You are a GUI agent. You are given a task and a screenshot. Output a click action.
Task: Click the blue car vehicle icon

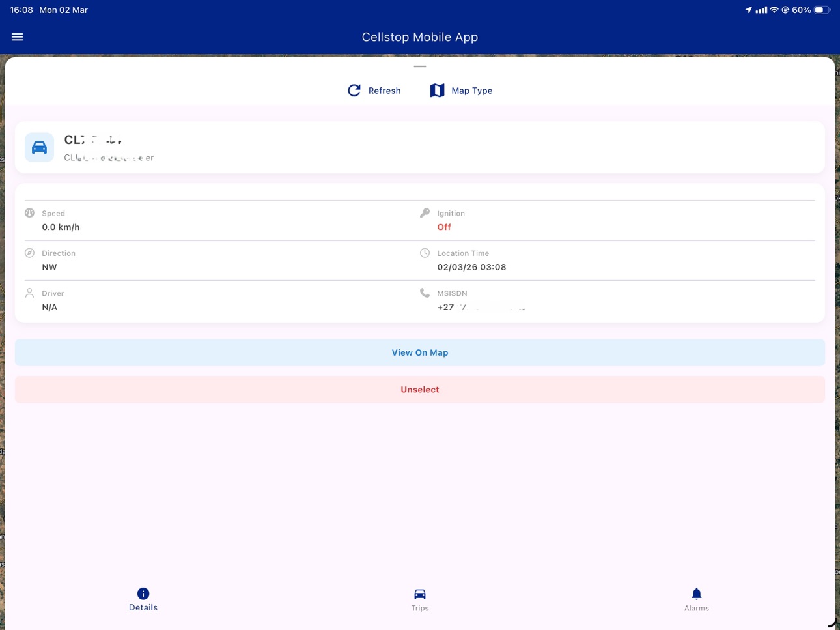pos(39,147)
